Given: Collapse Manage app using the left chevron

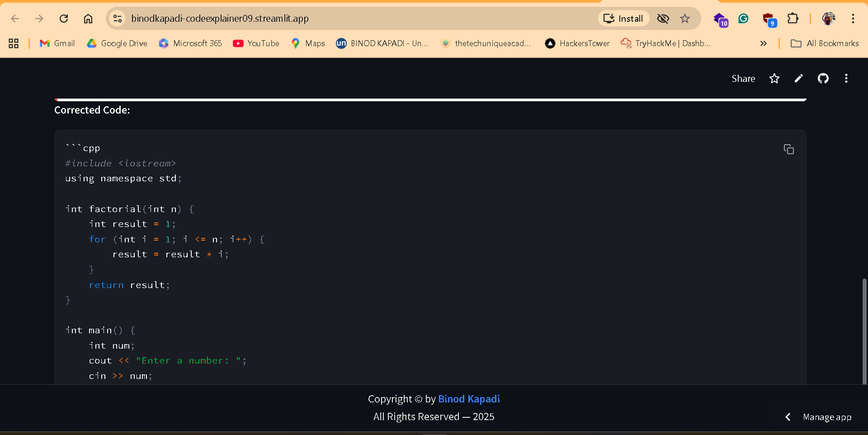Looking at the screenshot, I should coord(788,416).
